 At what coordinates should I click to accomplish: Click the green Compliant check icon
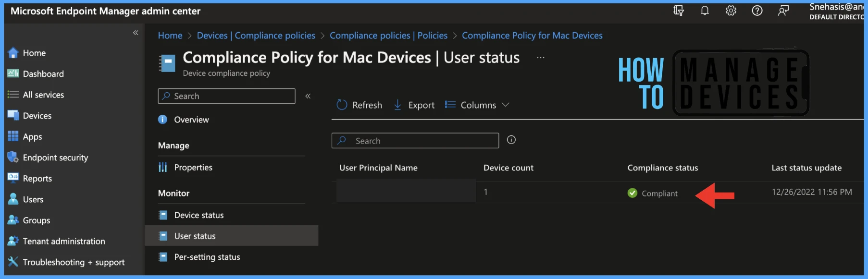[632, 193]
